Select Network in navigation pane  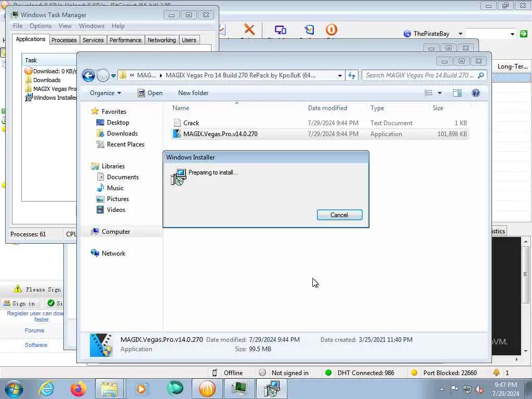coord(113,254)
